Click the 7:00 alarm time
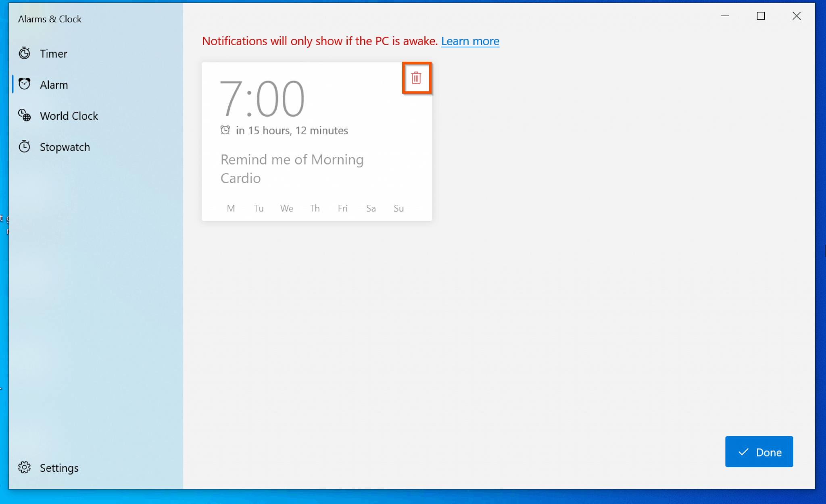Image resolution: width=826 pixels, height=504 pixels. click(262, 99)
